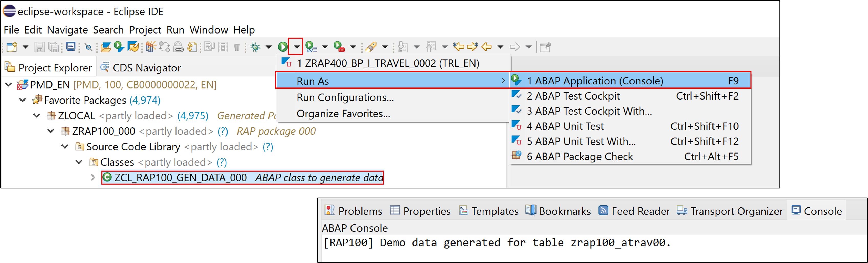Click the Last Edit Location icon
The width and height of the screenshot is (868, 263).
click(459, 47)
